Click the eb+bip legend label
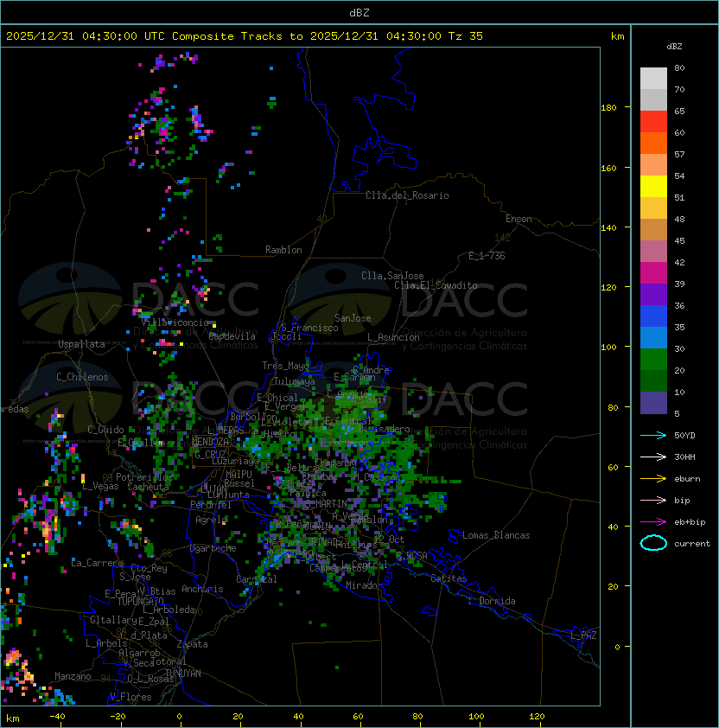Image resolution: width=719 pixels, height=728 pixels. point(690,522)
